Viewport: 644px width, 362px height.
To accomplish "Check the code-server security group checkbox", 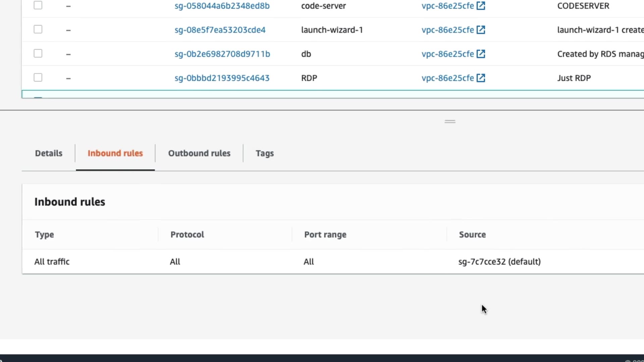I will pyautogui.click(x=38, y=5).
